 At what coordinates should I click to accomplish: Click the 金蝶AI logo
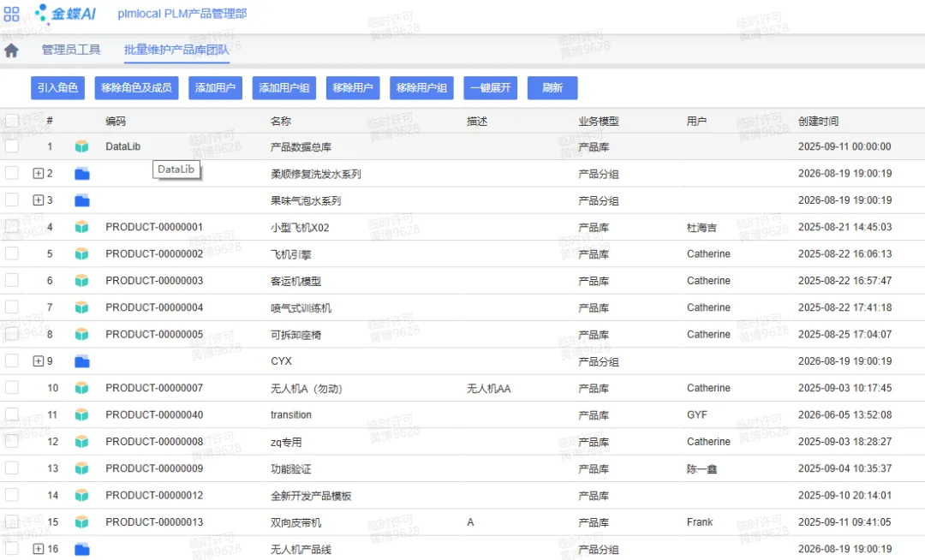pyautogui.click(x=65, y=14)
